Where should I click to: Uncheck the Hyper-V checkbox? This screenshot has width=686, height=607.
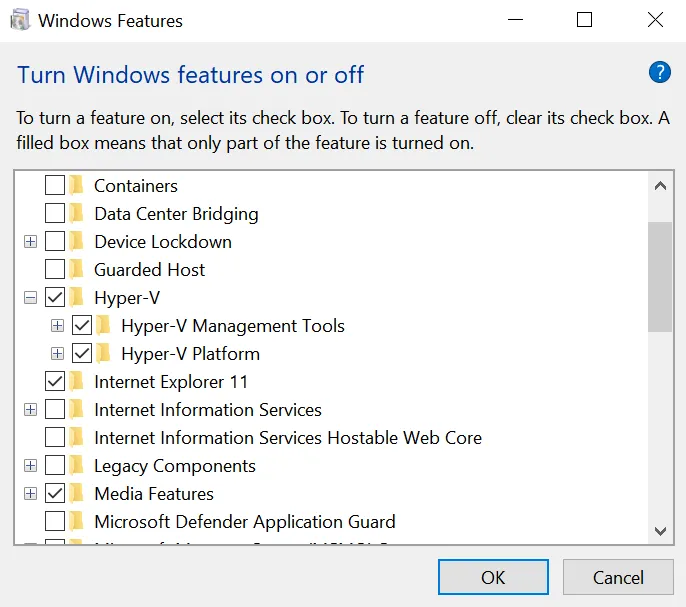55,298
